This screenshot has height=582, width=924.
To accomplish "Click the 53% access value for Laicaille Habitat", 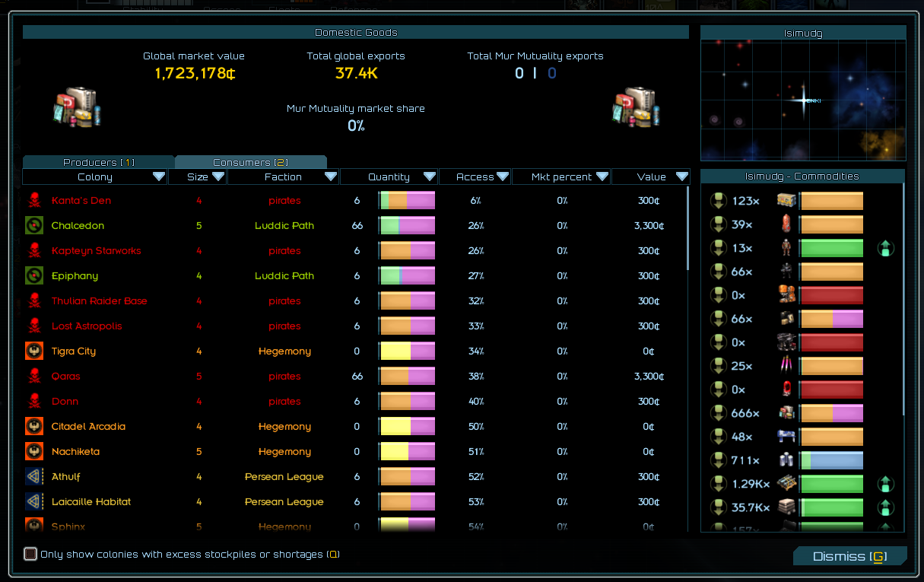I will 476,502.
